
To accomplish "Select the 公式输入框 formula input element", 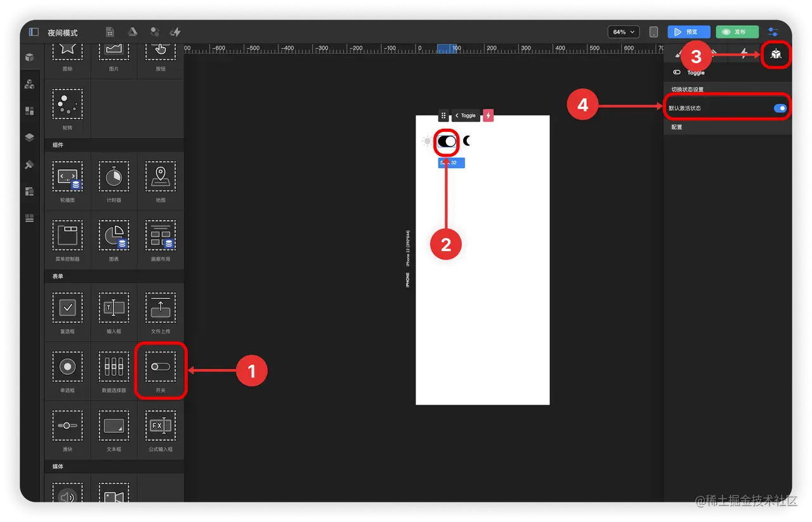I will pyautogui.click(x=160, y=430).
